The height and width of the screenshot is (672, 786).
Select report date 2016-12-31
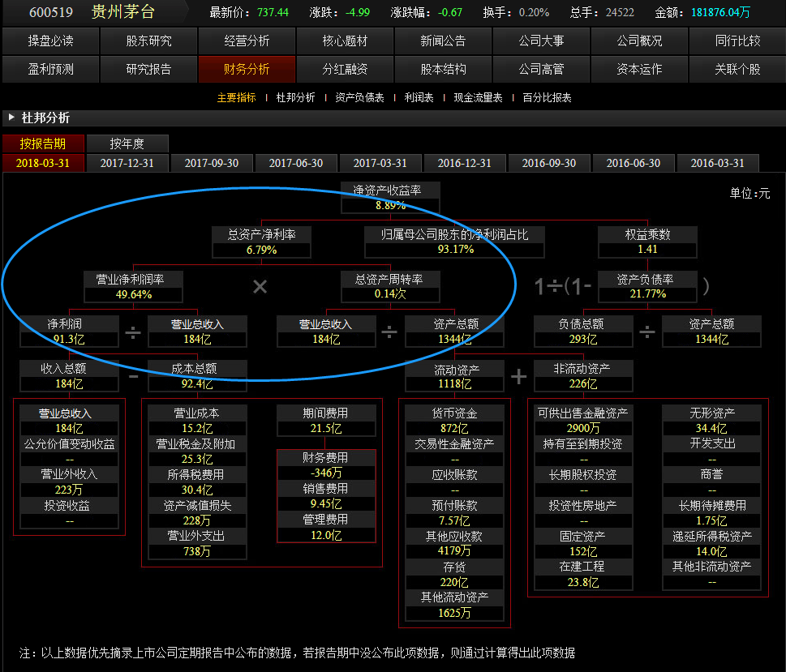(465, 163)
